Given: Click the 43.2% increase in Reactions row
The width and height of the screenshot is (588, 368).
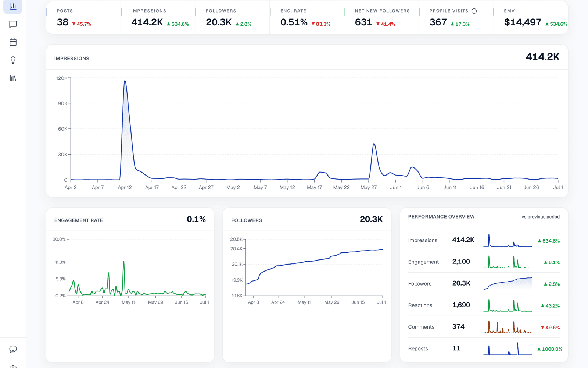Looking at the screenshot, I should [550, 306].
